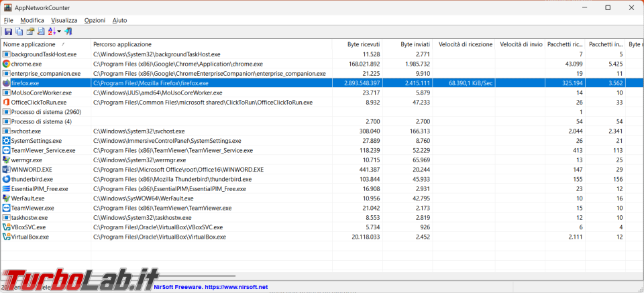Click the svchost.exe bytes sent 166.313

420,131
